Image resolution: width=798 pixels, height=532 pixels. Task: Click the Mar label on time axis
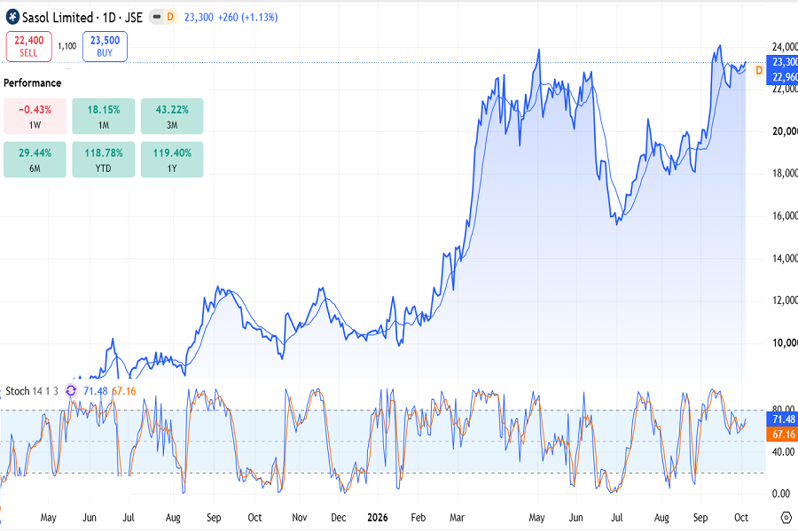pyautogui.click(x=457, y=518)
